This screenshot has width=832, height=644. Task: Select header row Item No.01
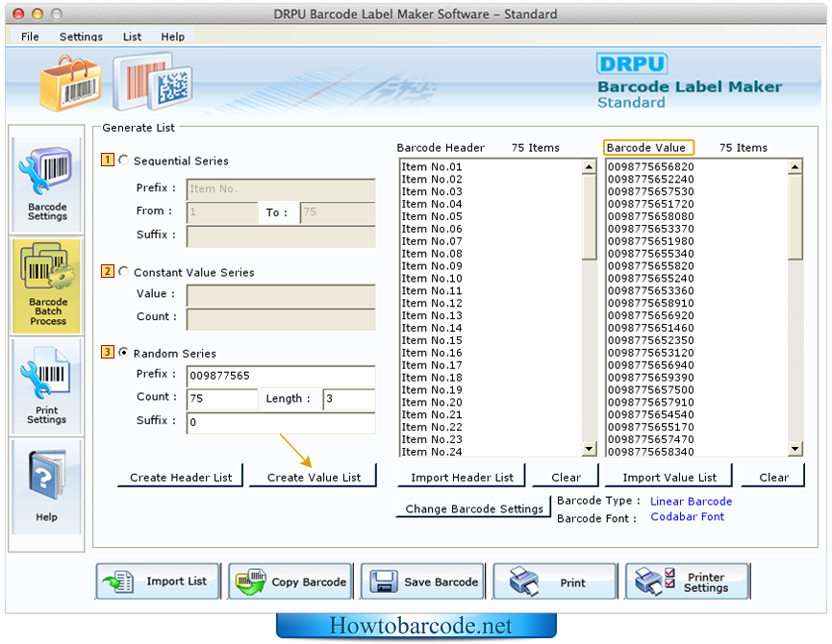(491, 166)
